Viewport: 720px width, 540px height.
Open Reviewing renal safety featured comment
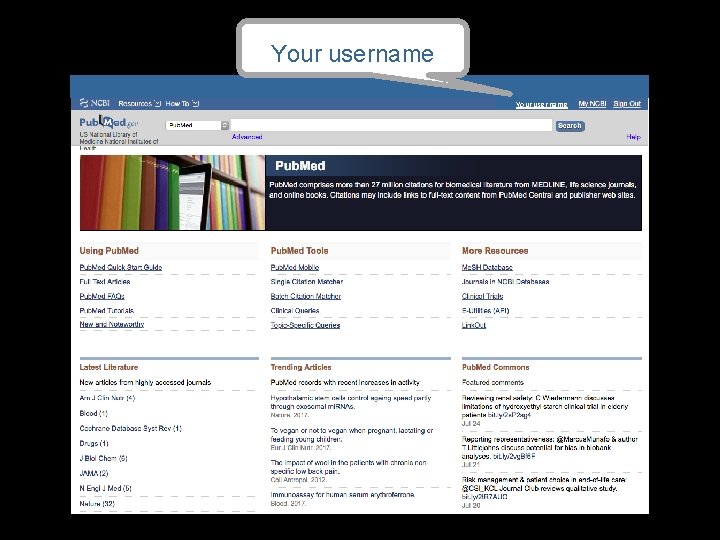point(545,406)
